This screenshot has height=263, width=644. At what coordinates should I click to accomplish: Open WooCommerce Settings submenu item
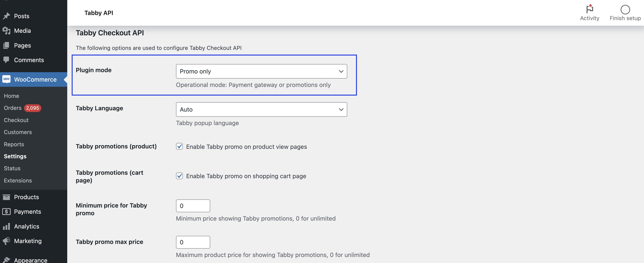pyautogui.click(x=15, y=156)
